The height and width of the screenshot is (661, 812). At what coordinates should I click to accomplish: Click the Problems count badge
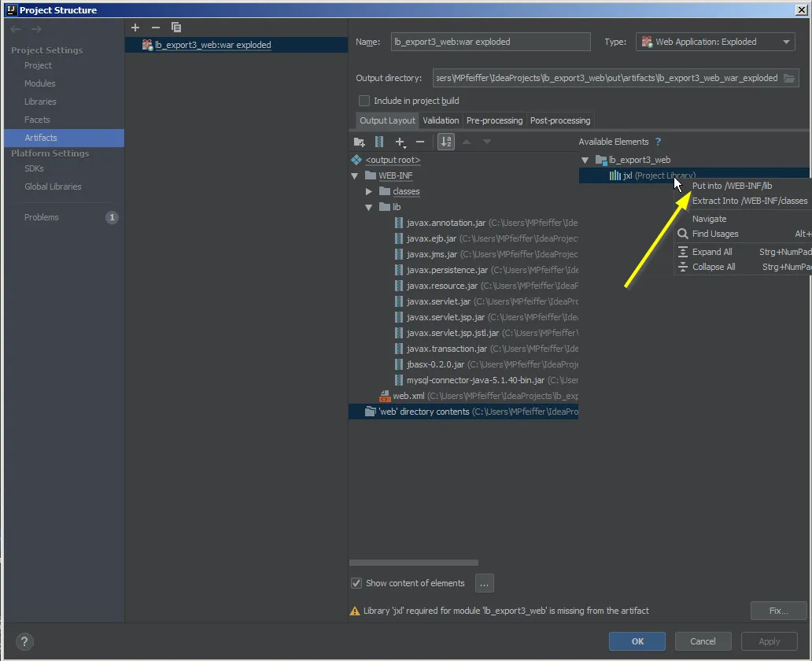click(112, 217)
